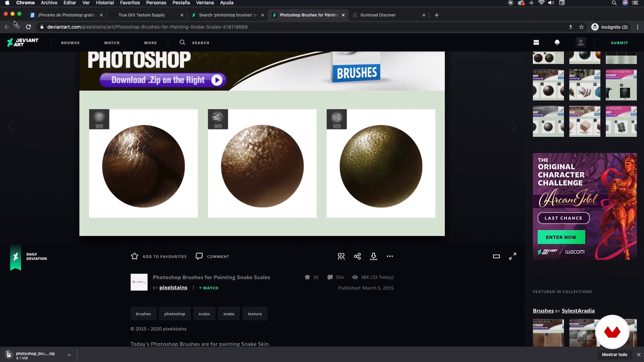This screenshot has width=644, height=362.
Task: Bookmark this page with star icon
Action: click(x=582, y=27)
